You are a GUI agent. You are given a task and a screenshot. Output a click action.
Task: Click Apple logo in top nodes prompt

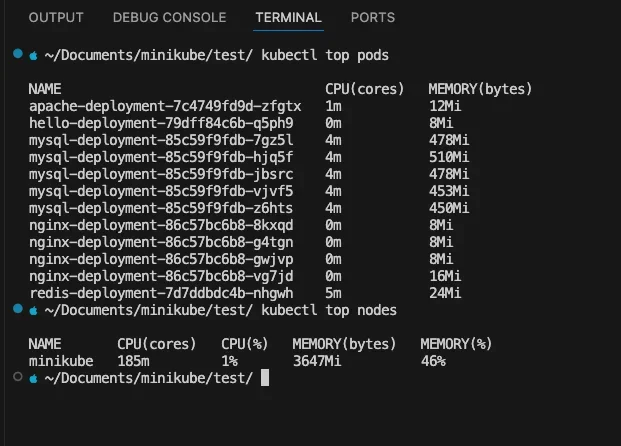tap(34, 311)
